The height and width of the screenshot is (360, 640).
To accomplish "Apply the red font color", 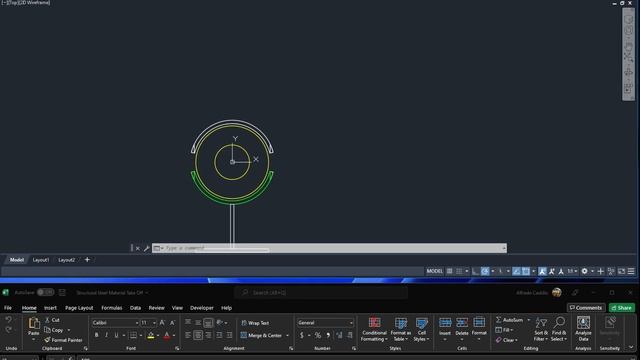I will 167,336.
